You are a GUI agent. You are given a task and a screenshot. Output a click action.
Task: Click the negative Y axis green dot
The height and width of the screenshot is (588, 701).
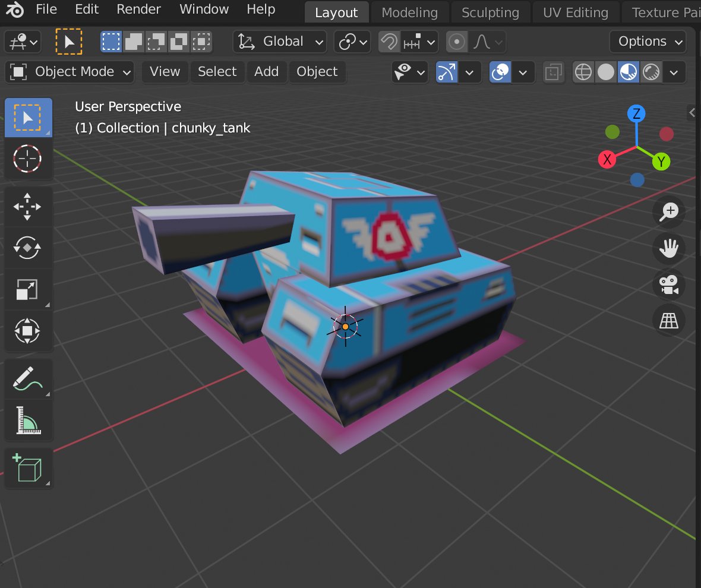pos(612,132)
